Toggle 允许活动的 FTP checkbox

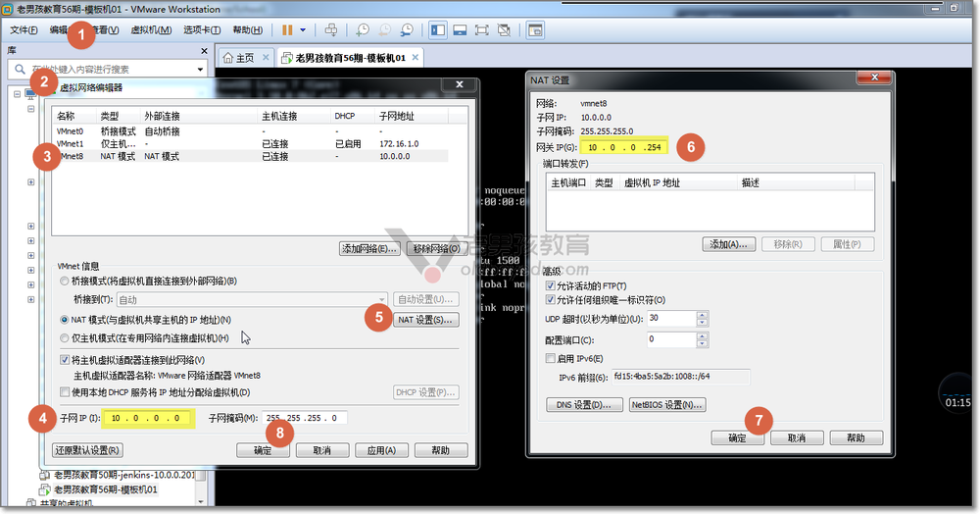[550, 285]
